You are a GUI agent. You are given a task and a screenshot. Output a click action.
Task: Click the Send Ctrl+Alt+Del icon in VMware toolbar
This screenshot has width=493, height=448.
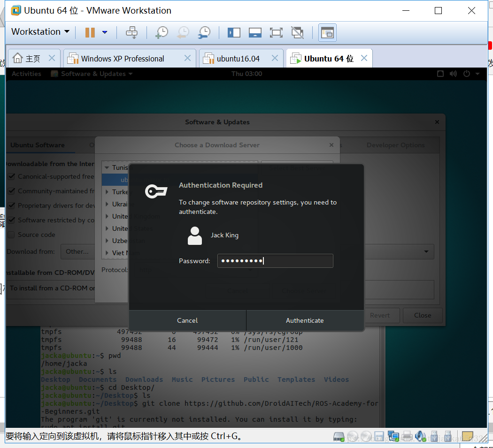(131, 32)
